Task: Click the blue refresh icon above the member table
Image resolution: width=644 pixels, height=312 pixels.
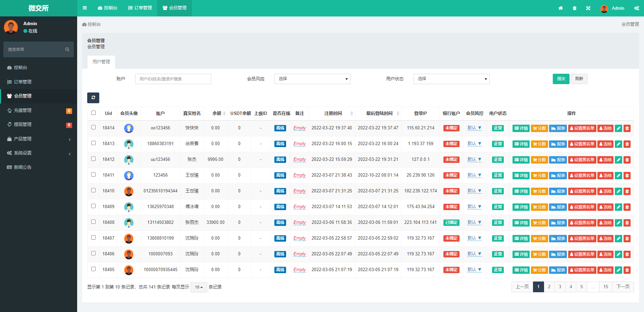Action: click(x=93, y=98)
